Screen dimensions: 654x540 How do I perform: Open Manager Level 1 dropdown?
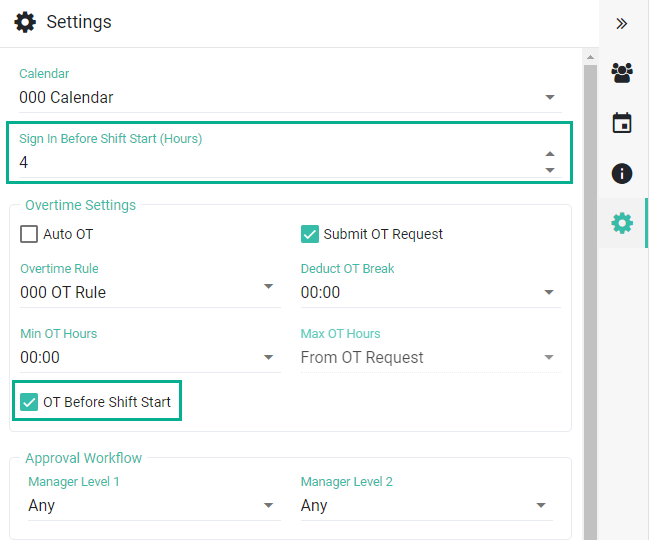268,506
